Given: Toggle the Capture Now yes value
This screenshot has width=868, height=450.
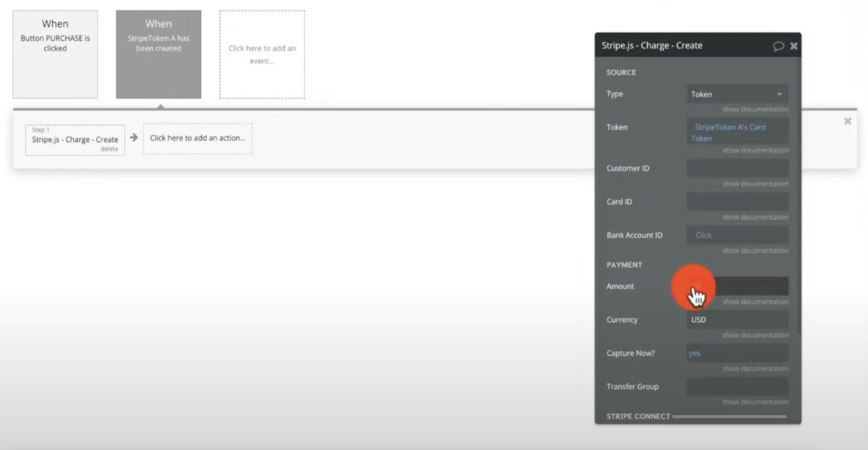Looking at the screenshot, I should tap(695, 353).
